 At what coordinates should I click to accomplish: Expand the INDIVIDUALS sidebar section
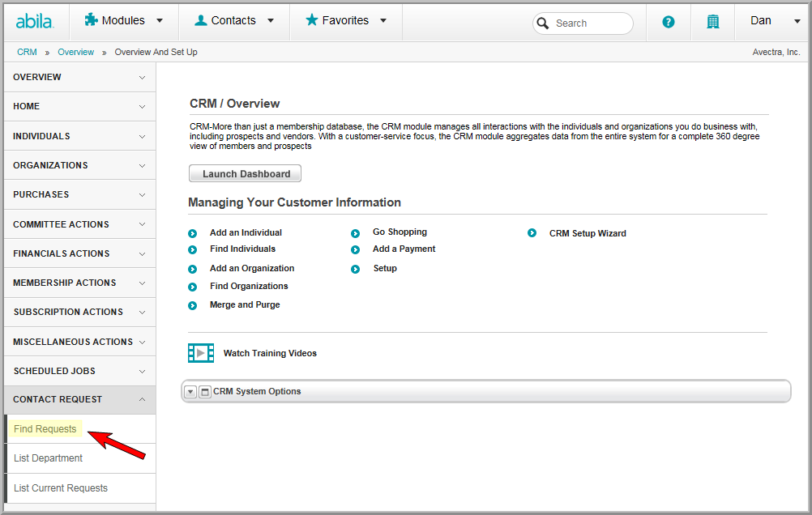tap(79, 136)
